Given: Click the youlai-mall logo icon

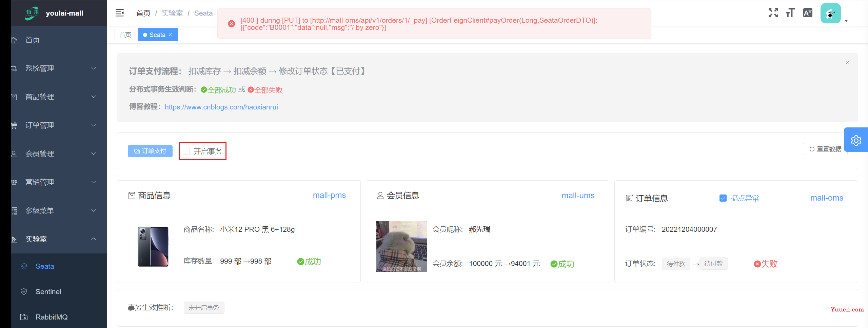Looking at the screenshot, I should (32, 13).
